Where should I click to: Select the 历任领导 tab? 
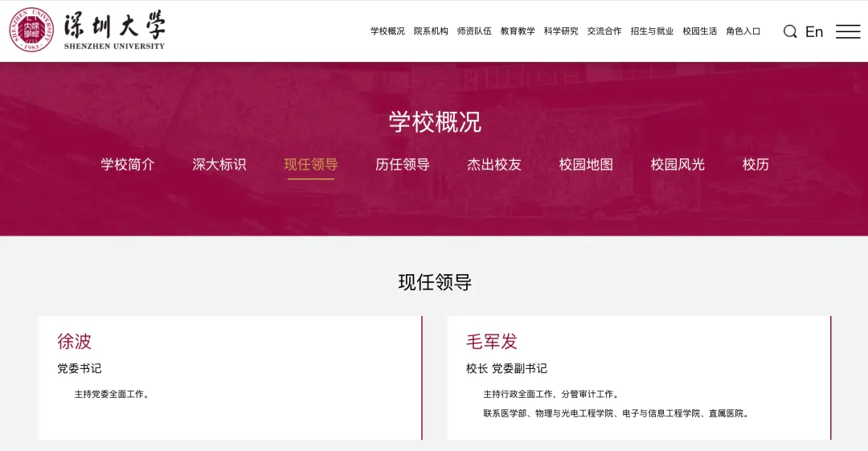click(x=403, y=165)
